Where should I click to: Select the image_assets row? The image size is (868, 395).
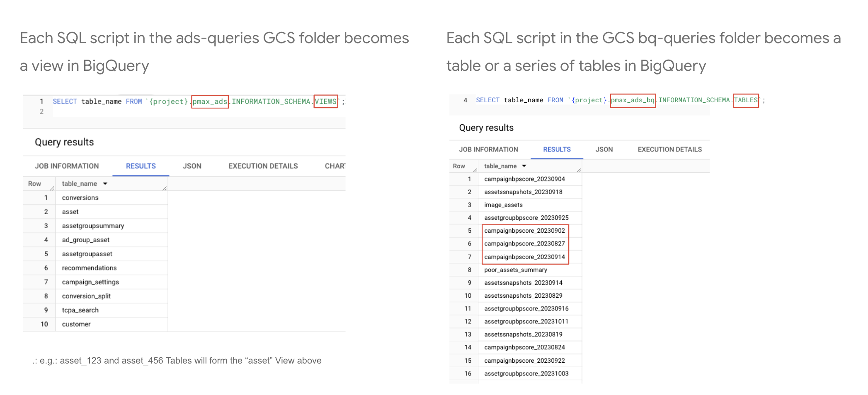coord(516,205)
